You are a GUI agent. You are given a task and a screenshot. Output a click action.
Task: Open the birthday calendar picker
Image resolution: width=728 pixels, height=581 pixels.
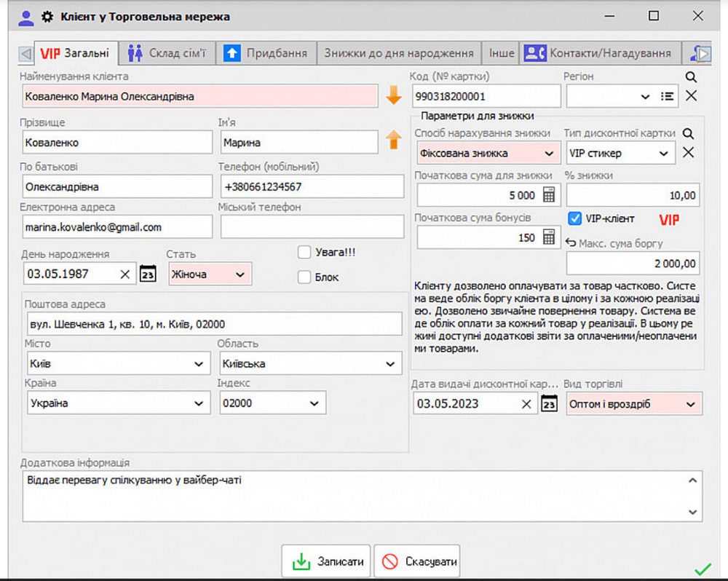click(148, 274)
